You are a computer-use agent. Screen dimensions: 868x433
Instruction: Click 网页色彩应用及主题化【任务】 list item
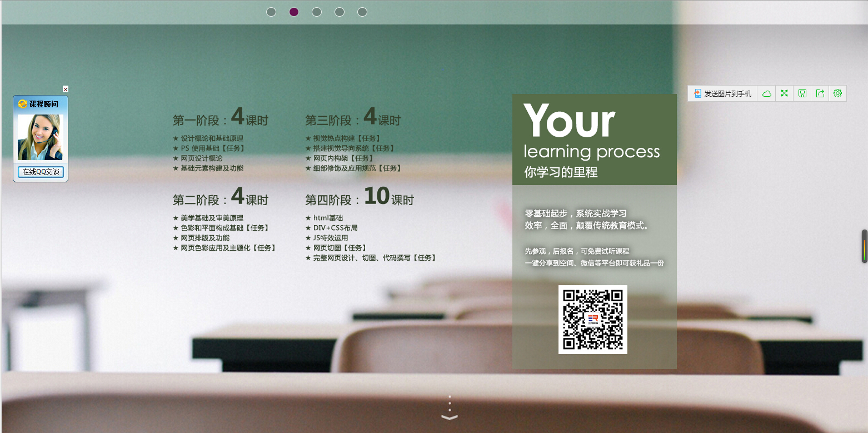pyautogui.click(x=225, y=248)
